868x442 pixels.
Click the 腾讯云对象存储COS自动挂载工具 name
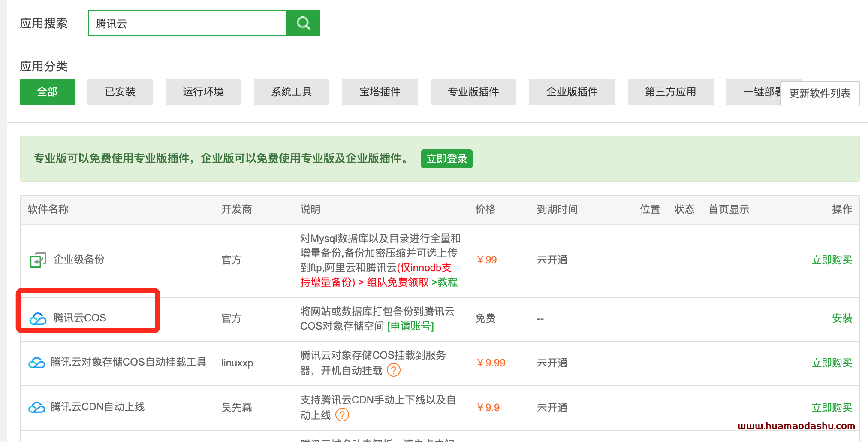(x=129, y=362)
